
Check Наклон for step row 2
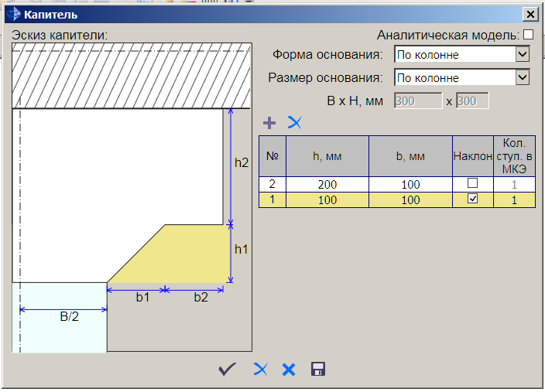tap(472, 183)
